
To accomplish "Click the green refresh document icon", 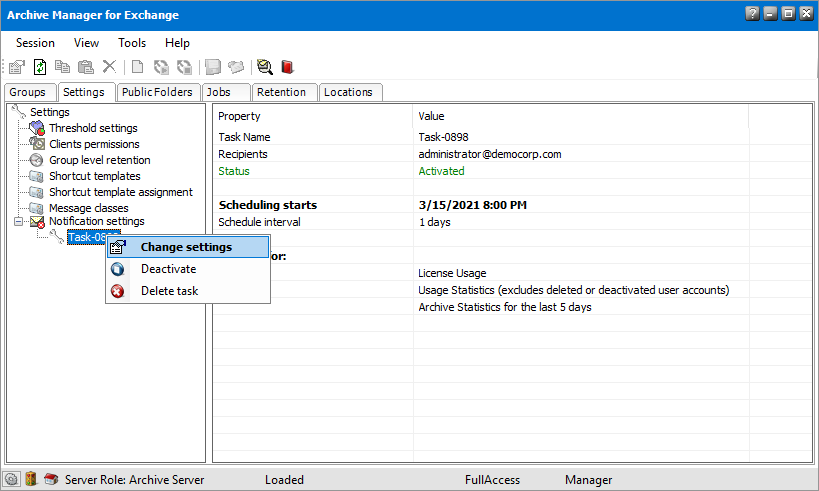I will 40,67.
